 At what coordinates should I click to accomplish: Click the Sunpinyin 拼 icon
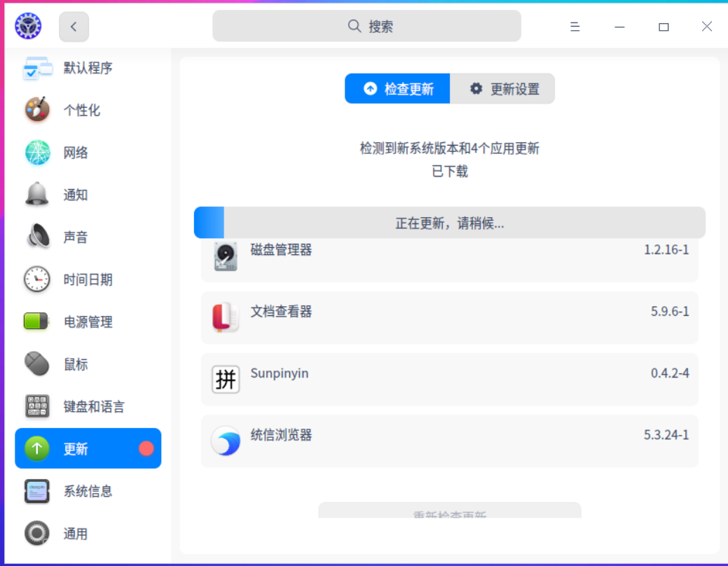pos(226,380)
